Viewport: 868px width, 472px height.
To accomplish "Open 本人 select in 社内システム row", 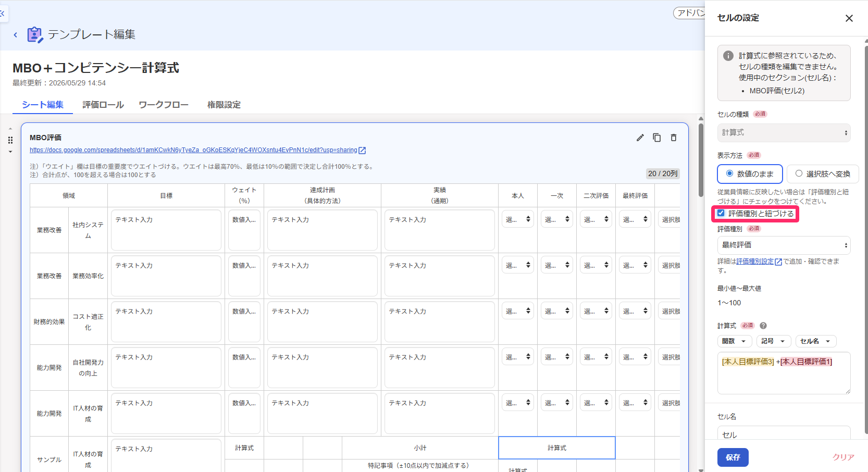I will (x=518, y=220).
